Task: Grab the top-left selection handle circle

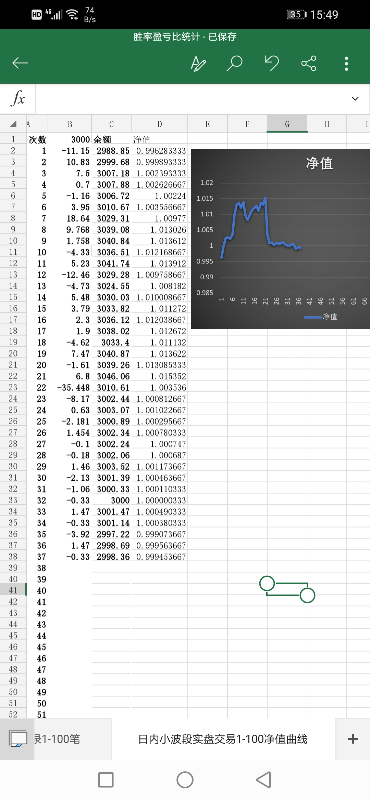Action: pos(267,583)
